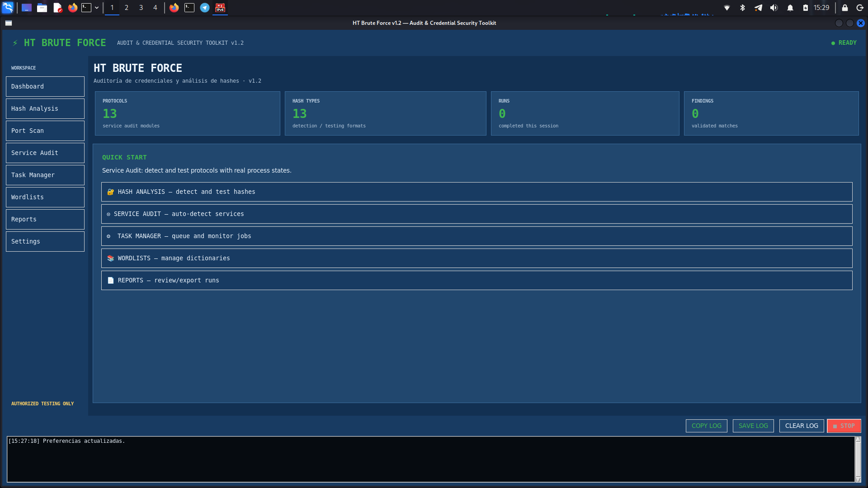Screen dimensions: 868x488
Task: Click the red STOP button
Action: pyautogui.click(x=844, y=426)
